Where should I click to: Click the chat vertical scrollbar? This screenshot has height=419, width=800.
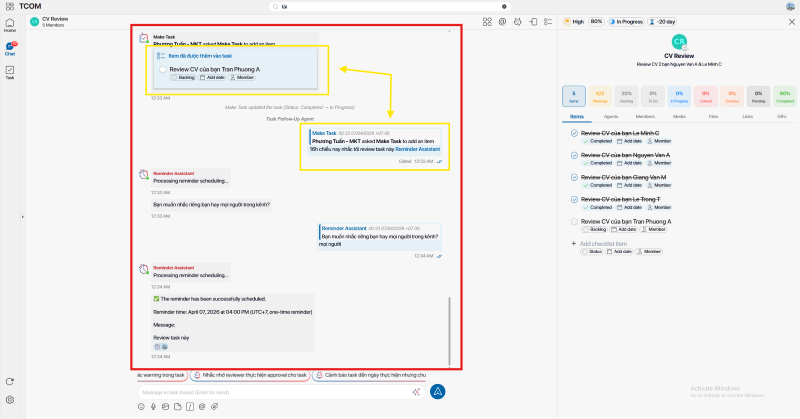[x=449, y=331]
